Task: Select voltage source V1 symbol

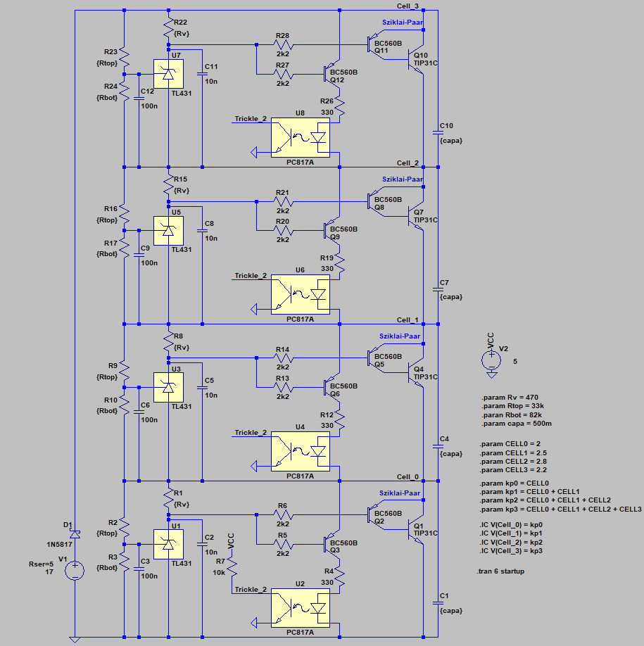Action: [75, 571]
